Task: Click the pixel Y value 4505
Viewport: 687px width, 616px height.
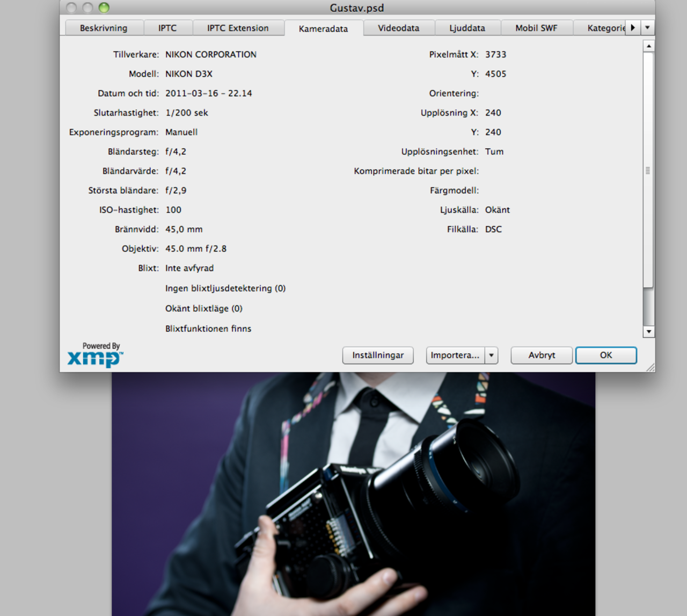Action: (x=496, y=74)
